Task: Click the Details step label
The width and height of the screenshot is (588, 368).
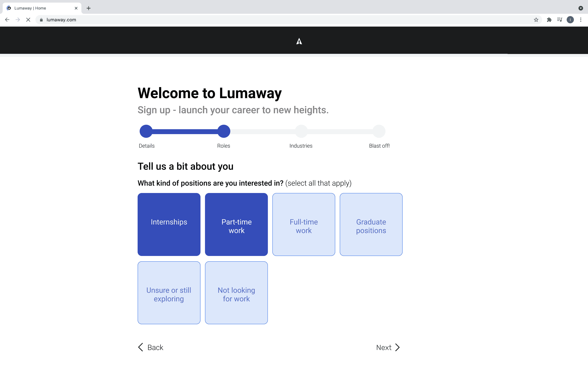Action: point(147,146)
